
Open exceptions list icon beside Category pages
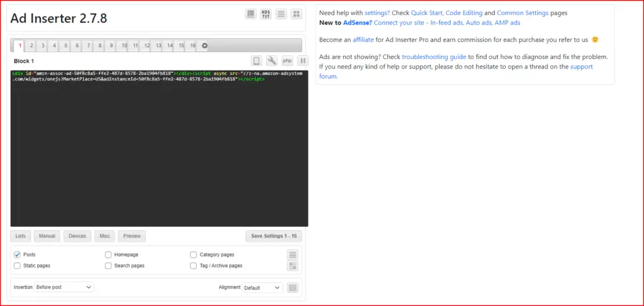pyautogui.click(x=293, y=254)
